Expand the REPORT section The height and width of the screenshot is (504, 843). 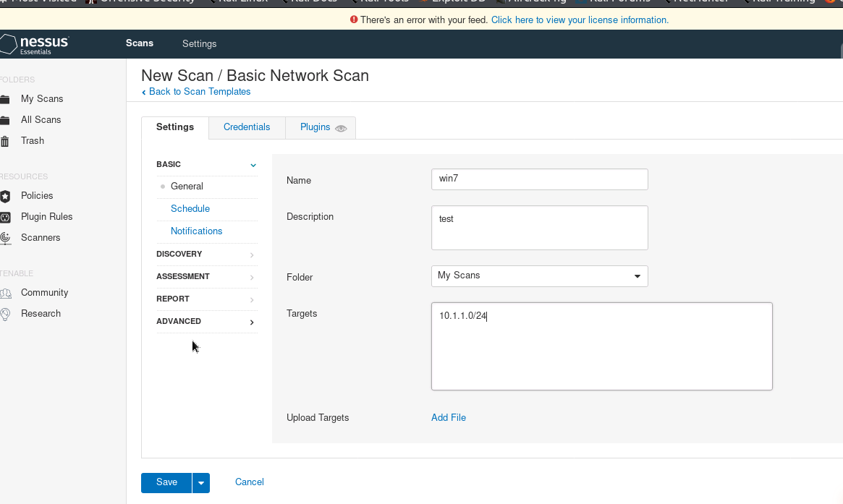click(206, 299)
